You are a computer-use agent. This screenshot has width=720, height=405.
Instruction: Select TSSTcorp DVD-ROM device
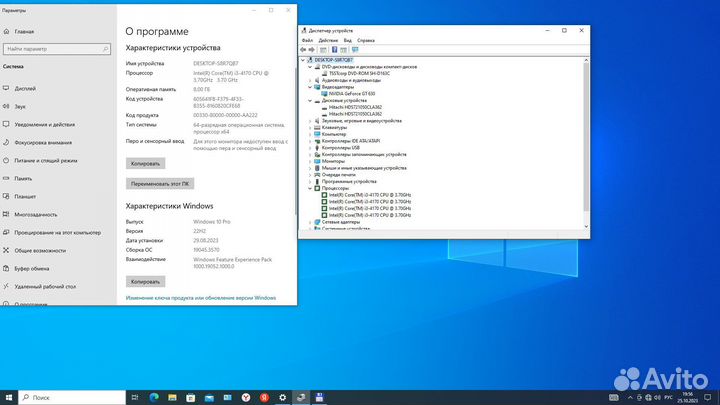coord(359,73)
